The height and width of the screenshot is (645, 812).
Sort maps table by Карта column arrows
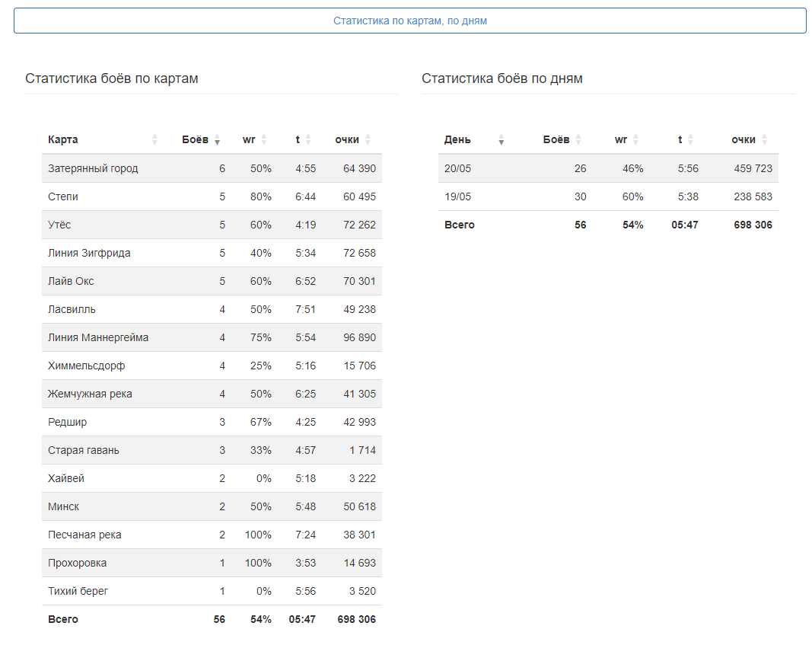click(154, 139)
